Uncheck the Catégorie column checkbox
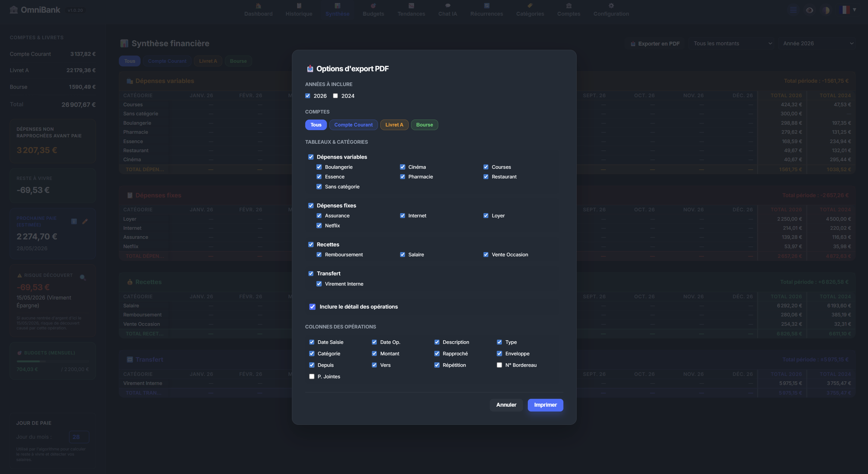Screen dimensions: 868x474 (312, 354)
